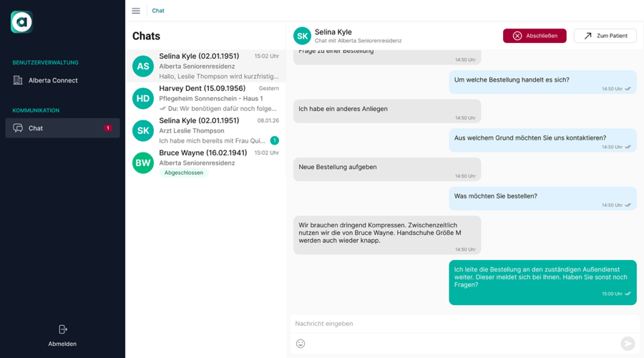Click the Abmelden logout icon

pos(63,329)
